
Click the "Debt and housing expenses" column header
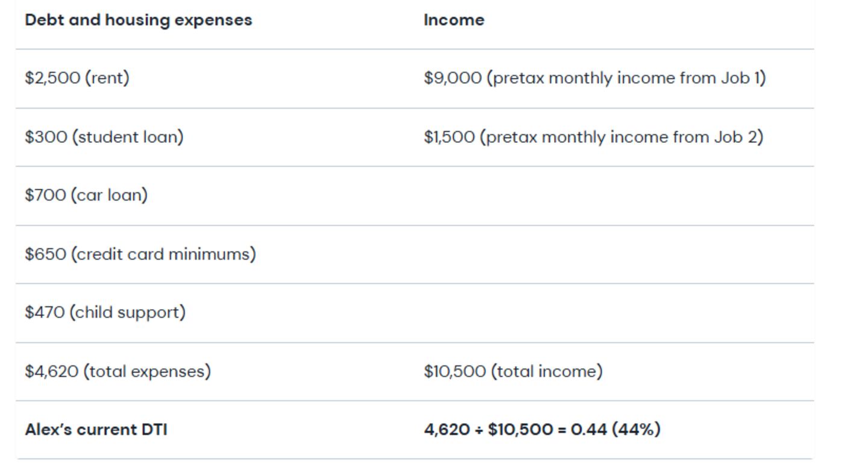[x=138, y=20]
